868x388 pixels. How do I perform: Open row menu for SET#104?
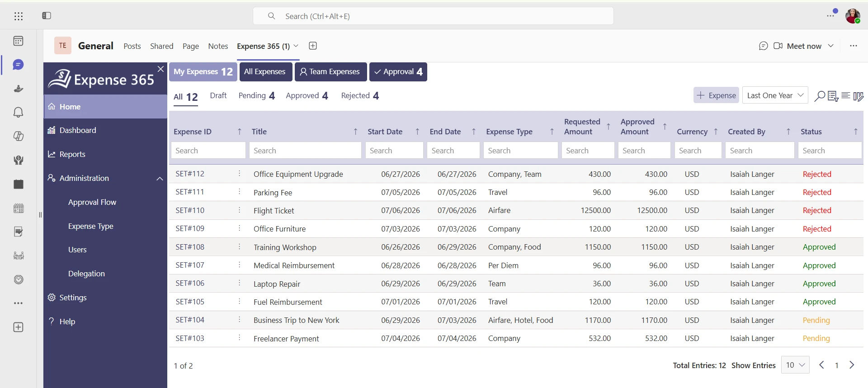[x=239, y=320]
